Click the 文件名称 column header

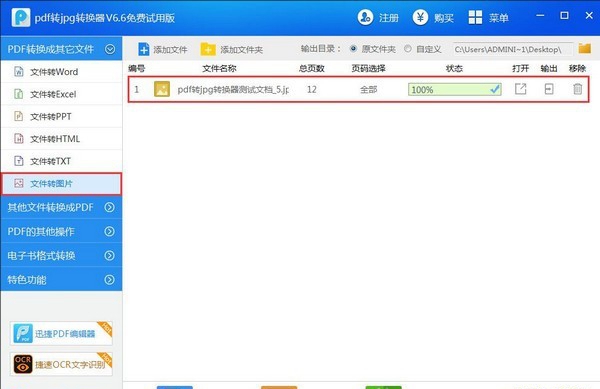pos(219,68)
